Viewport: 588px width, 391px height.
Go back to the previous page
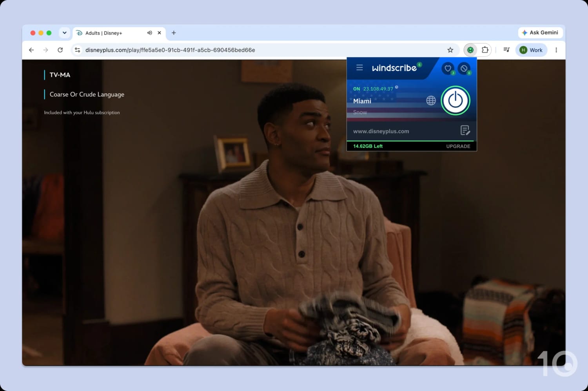point(31,50)
